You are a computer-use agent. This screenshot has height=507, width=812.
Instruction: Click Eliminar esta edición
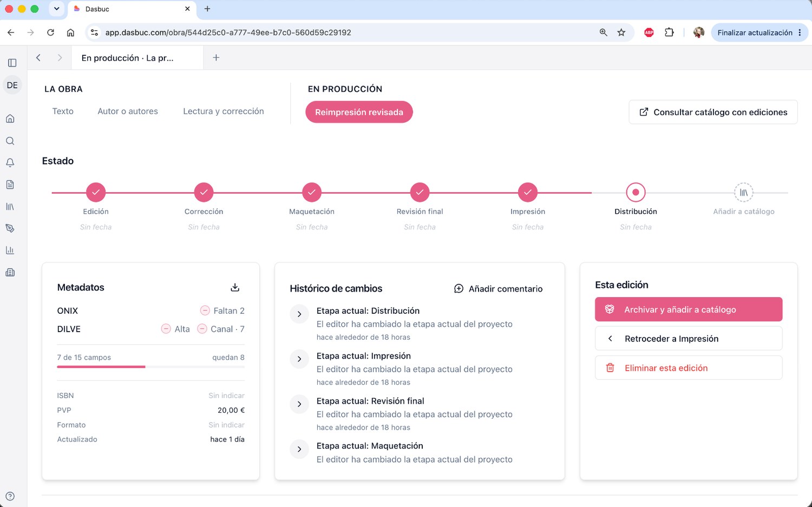pyautogui.click(x=689, y=368)
